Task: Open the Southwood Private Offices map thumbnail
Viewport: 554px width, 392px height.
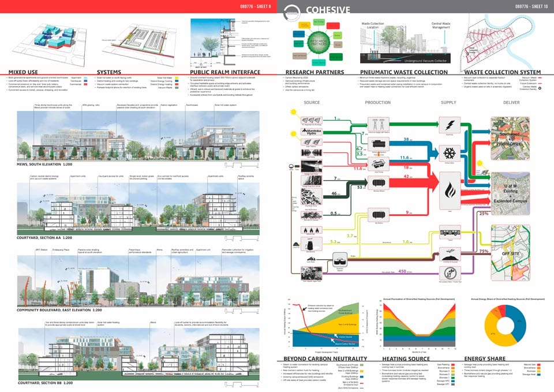Action: (x=510, y=139)
